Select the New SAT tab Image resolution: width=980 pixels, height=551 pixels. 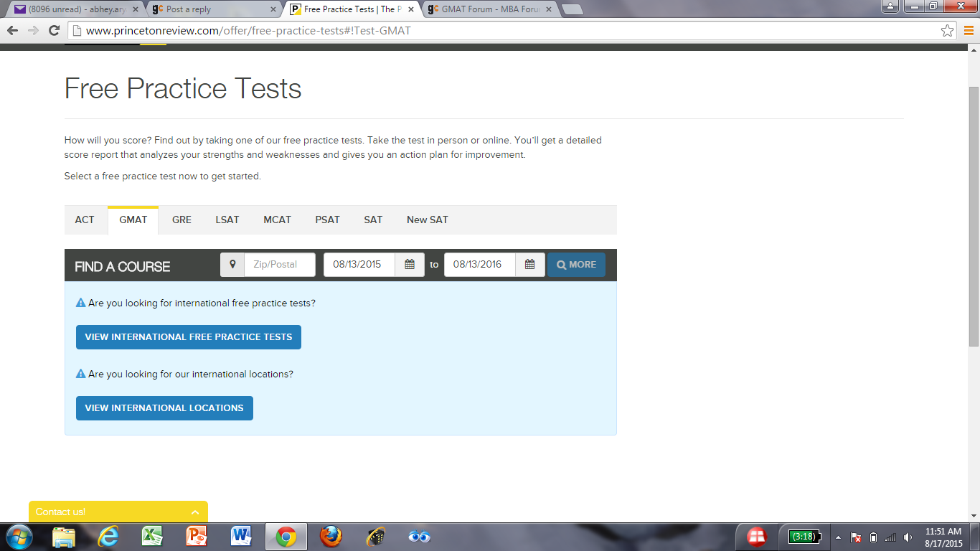[x=427, y=220]
